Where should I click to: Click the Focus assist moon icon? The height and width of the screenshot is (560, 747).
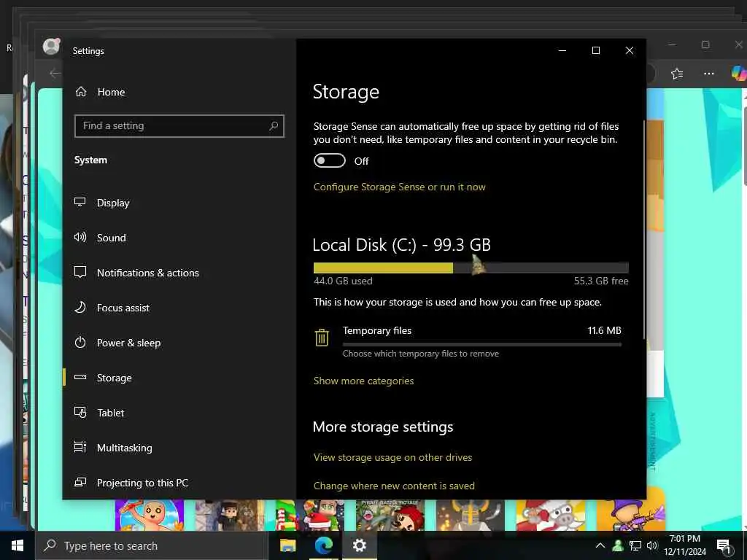pyautogui.click(x=80, y=307)
